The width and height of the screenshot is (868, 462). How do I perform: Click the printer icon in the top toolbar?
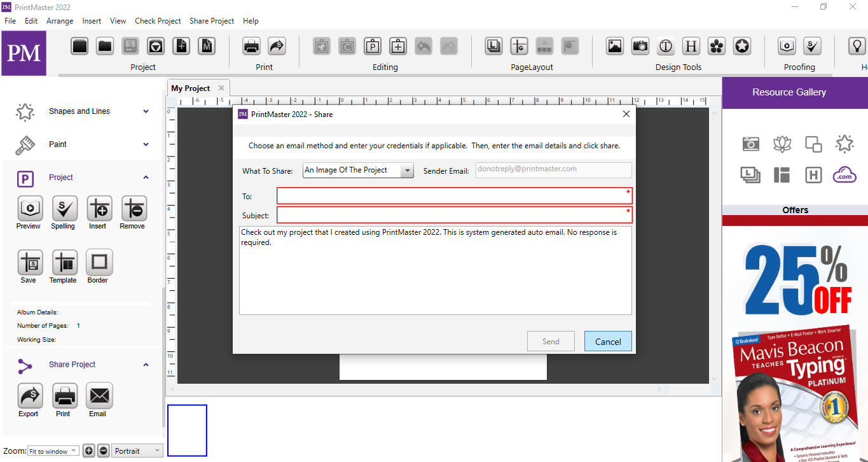point(251,46)
